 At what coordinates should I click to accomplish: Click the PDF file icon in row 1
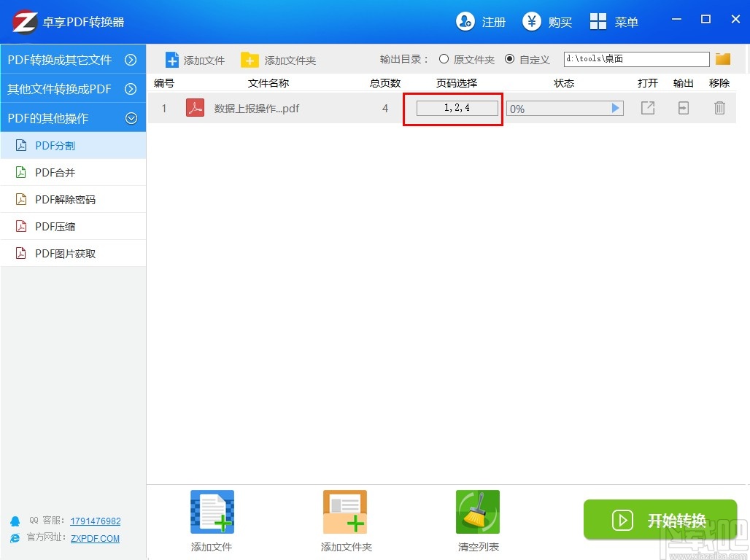[195, 108]
